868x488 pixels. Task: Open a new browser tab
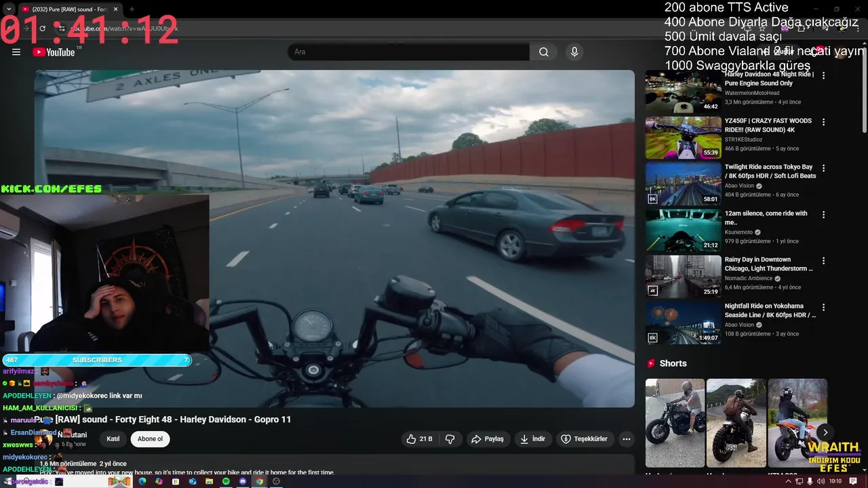tap(132, 9)
